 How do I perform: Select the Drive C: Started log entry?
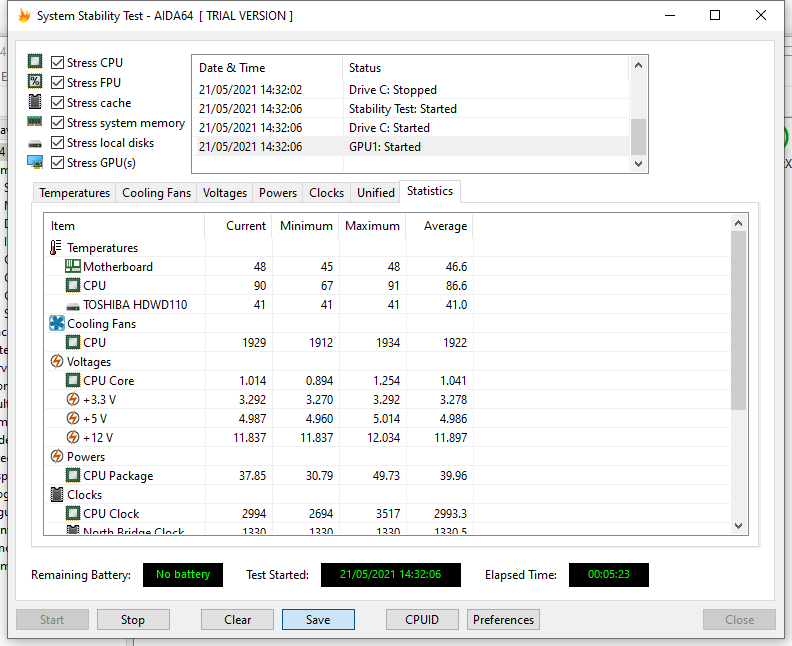coord(412,128)
